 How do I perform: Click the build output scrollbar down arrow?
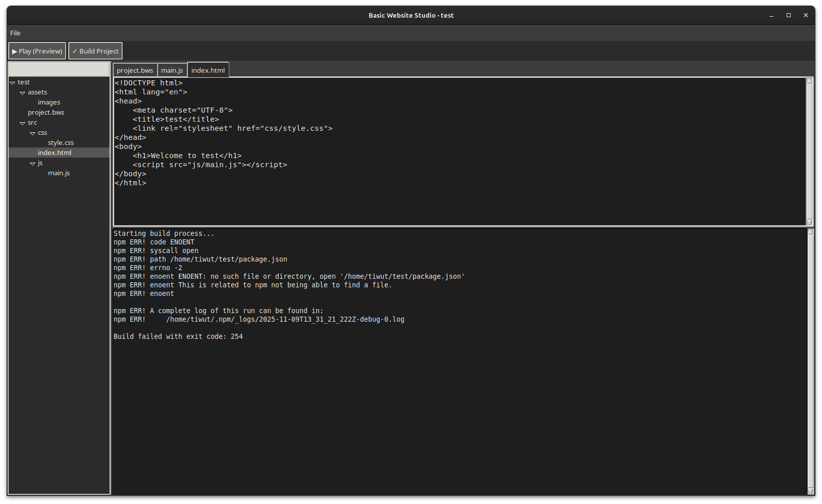pos(811,491)
